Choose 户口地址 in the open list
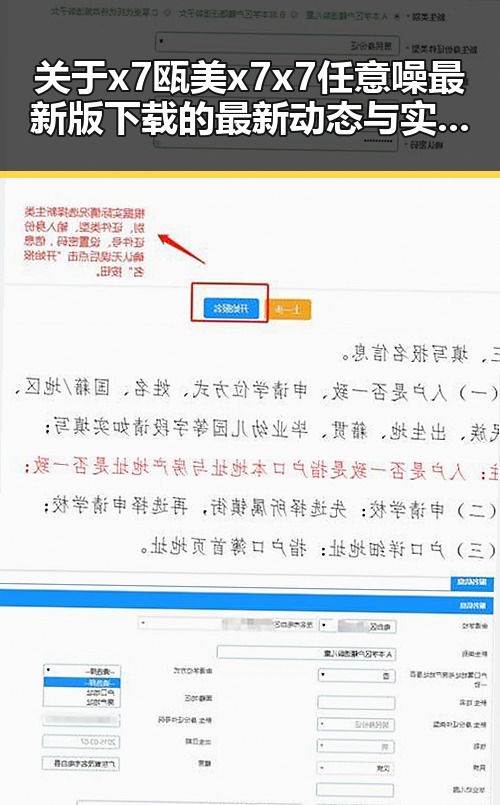Screen dimensions: 500x805 tap(82, 693)
